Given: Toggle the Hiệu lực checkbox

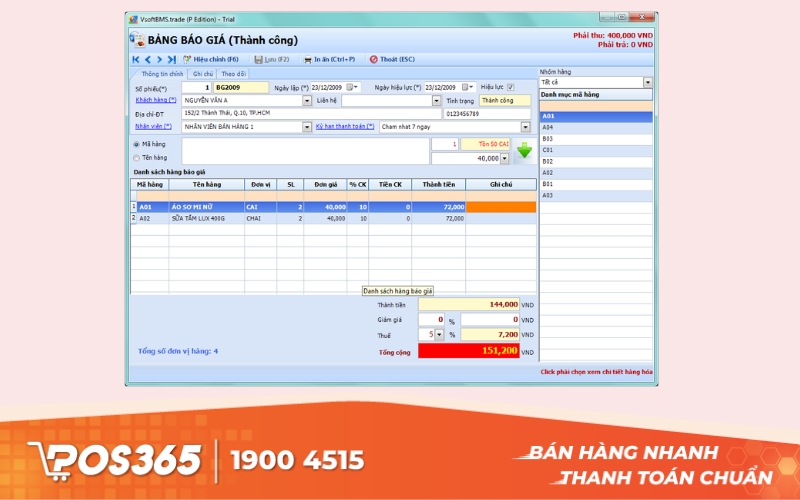Looking at the screenshot, I should pos(511,87).
